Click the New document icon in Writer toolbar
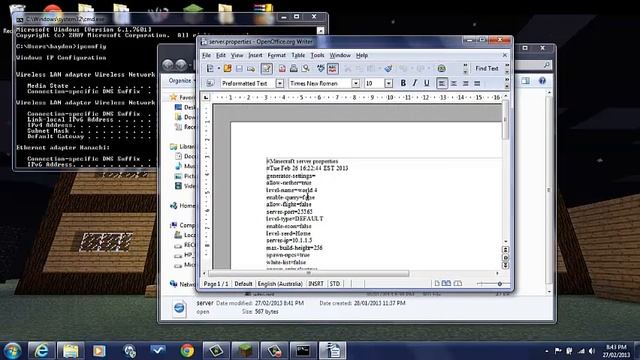The height and width of the screenshot is (360, 640). tap(210, 69)
